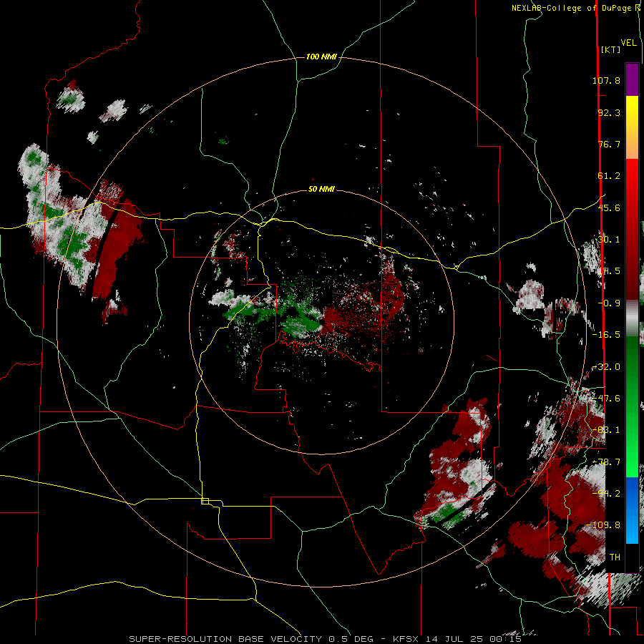Click the -109.8 velocity scale value

[604, 525]
